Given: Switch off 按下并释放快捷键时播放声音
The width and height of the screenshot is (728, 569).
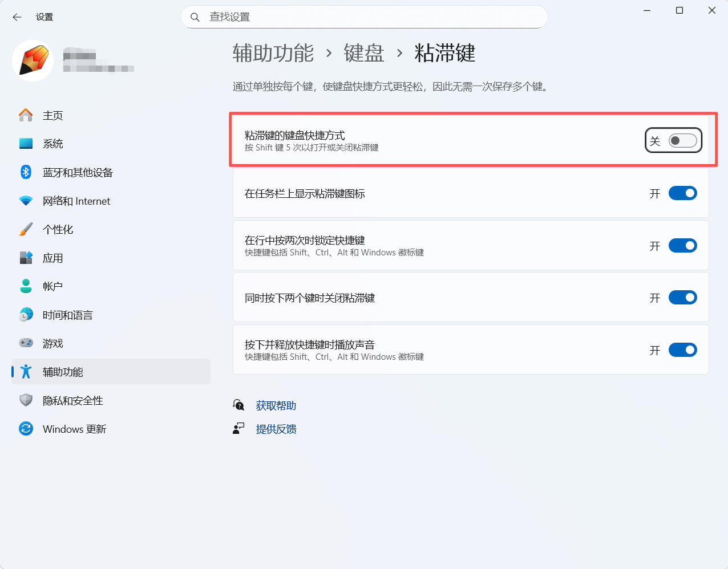Looking at the screenshot, I should [682, 350].
